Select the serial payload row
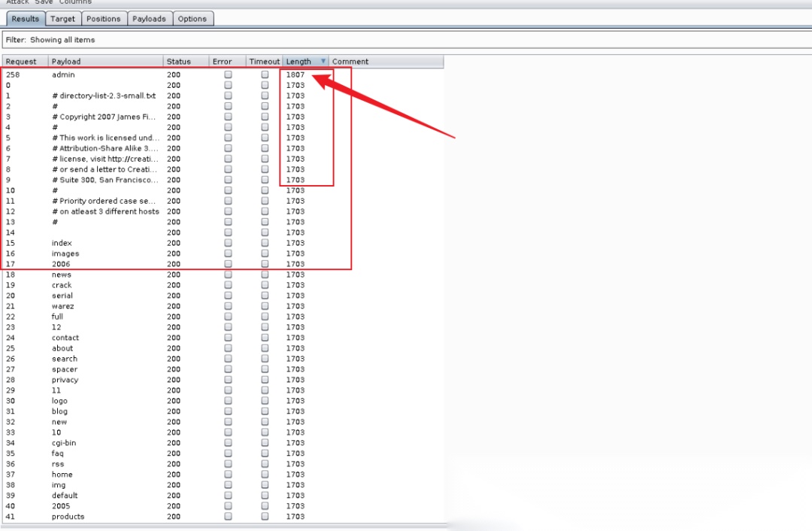 (223, 296)
